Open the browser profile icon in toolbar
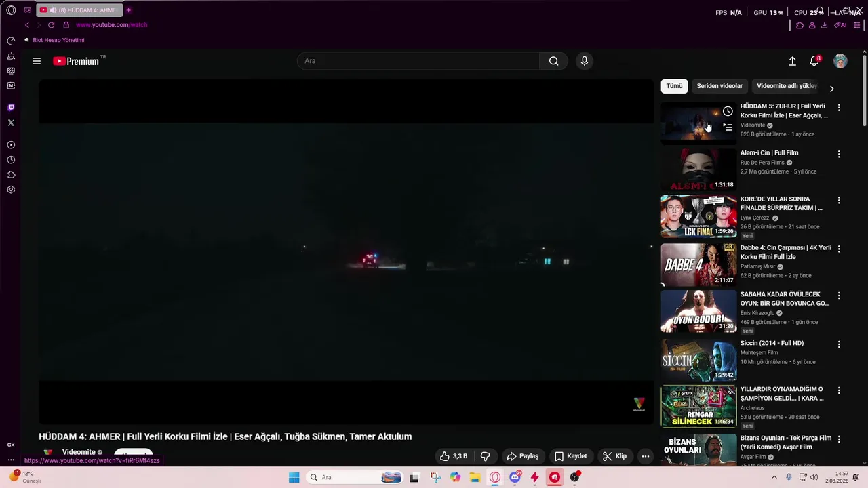 click(x=812, y=25)
